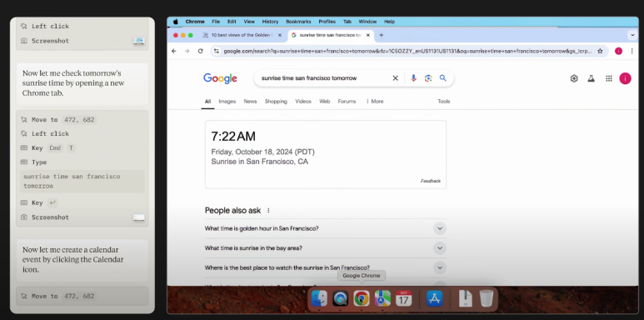The width and height of the screenshot is (644, 320).
Task: Open the Window menu
Action: (x=367, y=22)
